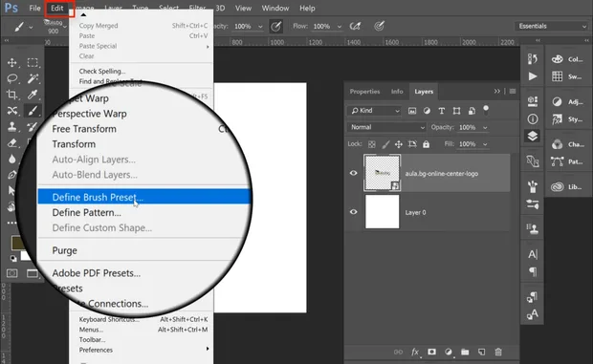Click the Layers stack icon in dock
Image resolution: width=593 pixels, height=364 pixels.
pyautogui.click(x=533, y=136)
